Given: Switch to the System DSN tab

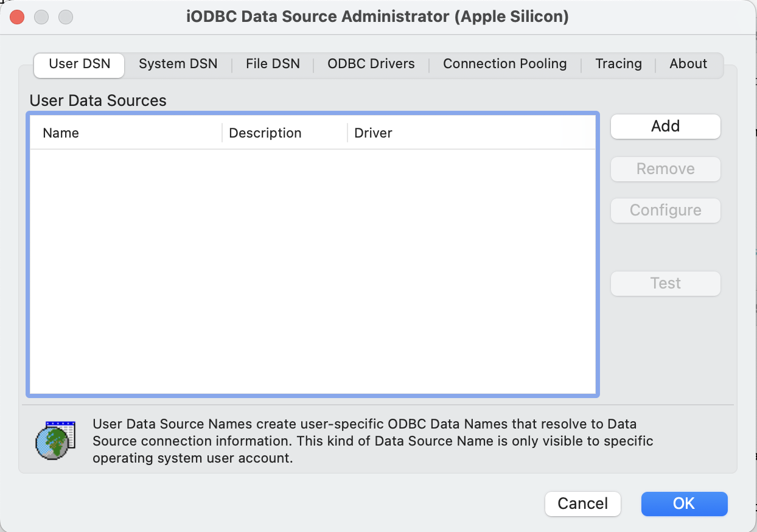Looking at the screenshot, I should tap(178, 64).
